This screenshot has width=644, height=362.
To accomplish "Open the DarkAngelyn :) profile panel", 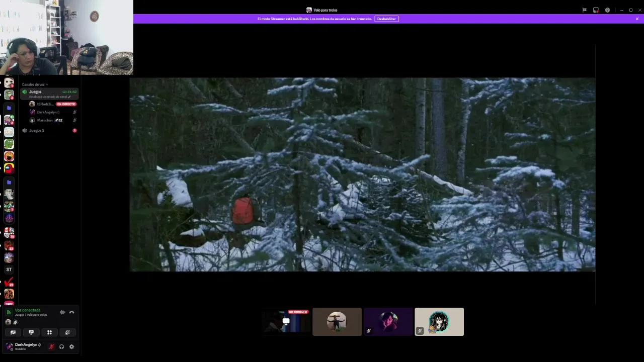I will pyautogui.click(x=24, y=346).
